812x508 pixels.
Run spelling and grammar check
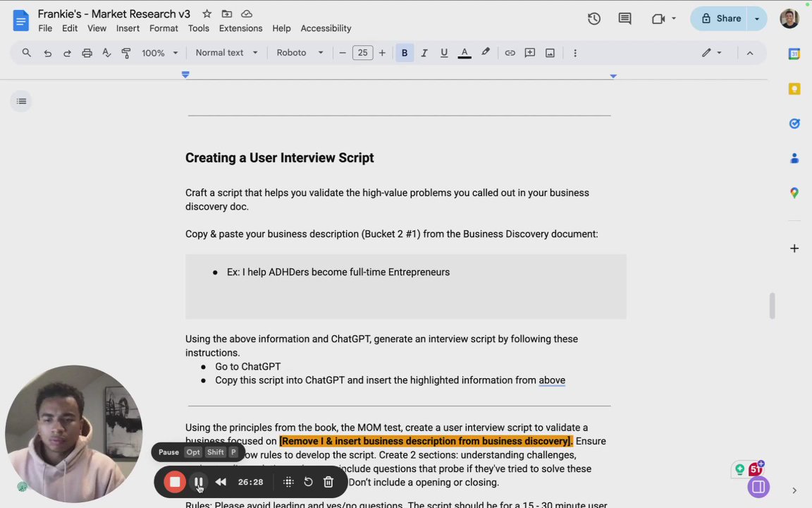point(106,53)
